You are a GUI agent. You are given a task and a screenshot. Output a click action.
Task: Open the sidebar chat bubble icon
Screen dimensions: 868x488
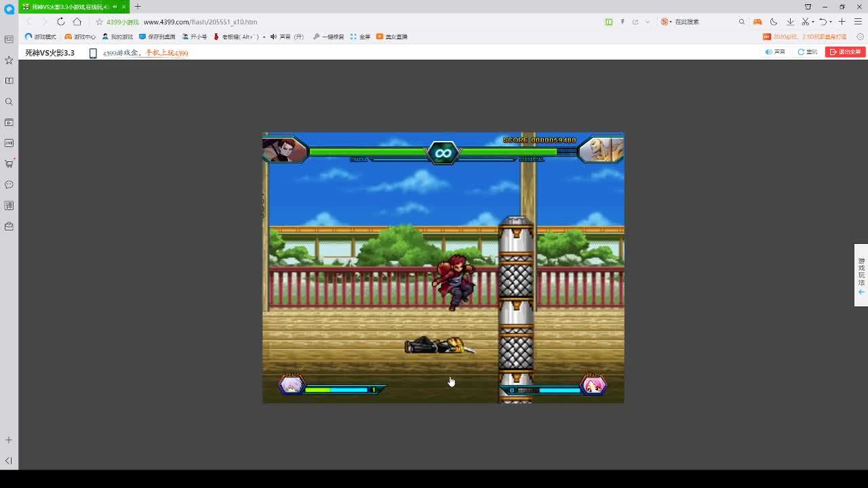coord(9,184)
